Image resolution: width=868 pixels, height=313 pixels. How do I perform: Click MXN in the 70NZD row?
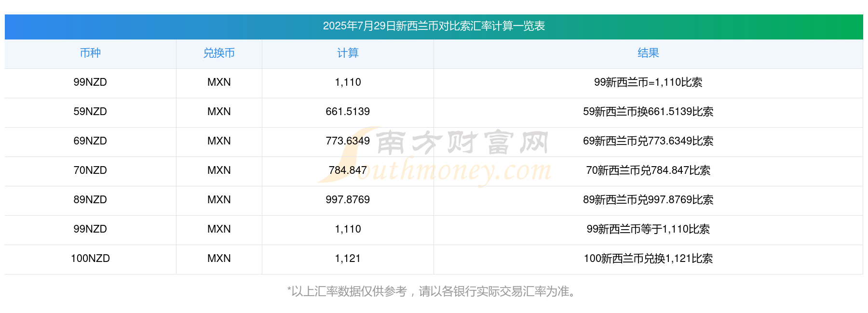tap(219, 170)
